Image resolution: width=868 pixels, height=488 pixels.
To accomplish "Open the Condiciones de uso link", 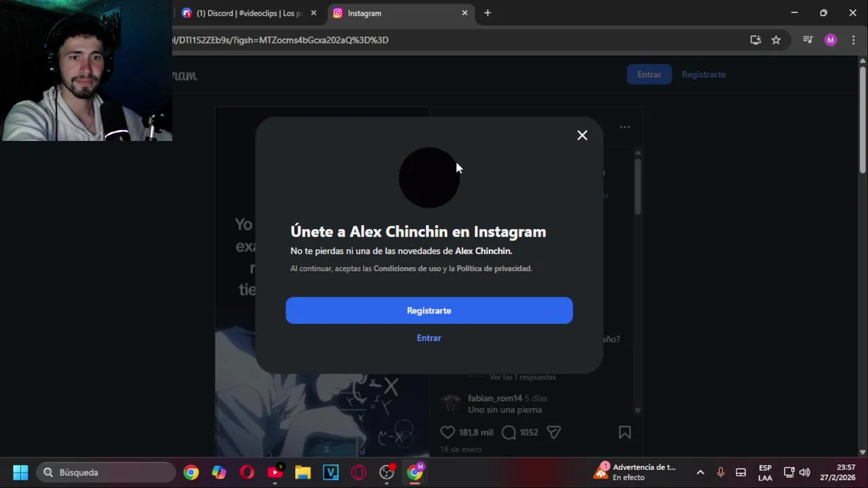I will coord(407,268).
